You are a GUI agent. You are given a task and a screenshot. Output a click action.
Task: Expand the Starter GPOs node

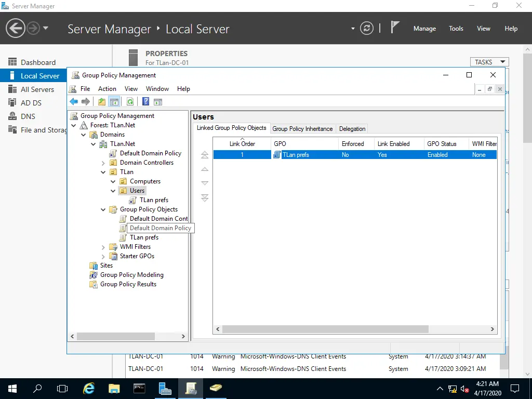click(x=103, y=257)
